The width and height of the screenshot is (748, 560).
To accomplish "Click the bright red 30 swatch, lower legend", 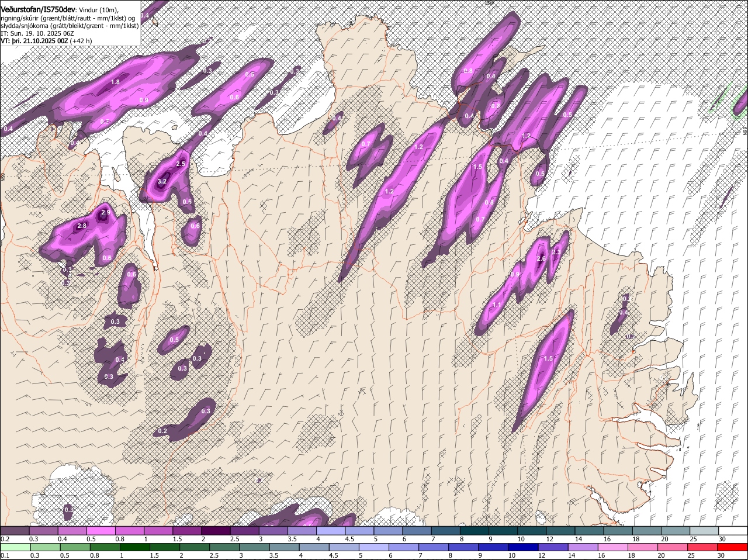I will click(x=733, y=548).
